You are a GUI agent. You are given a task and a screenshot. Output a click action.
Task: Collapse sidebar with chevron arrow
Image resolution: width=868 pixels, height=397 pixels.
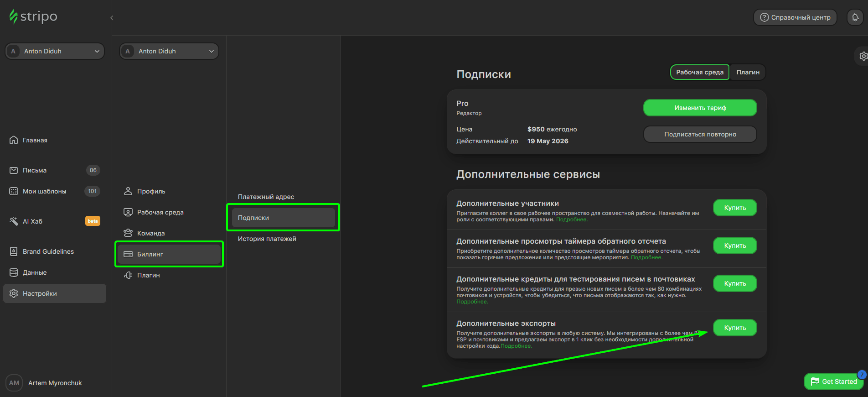112,18
